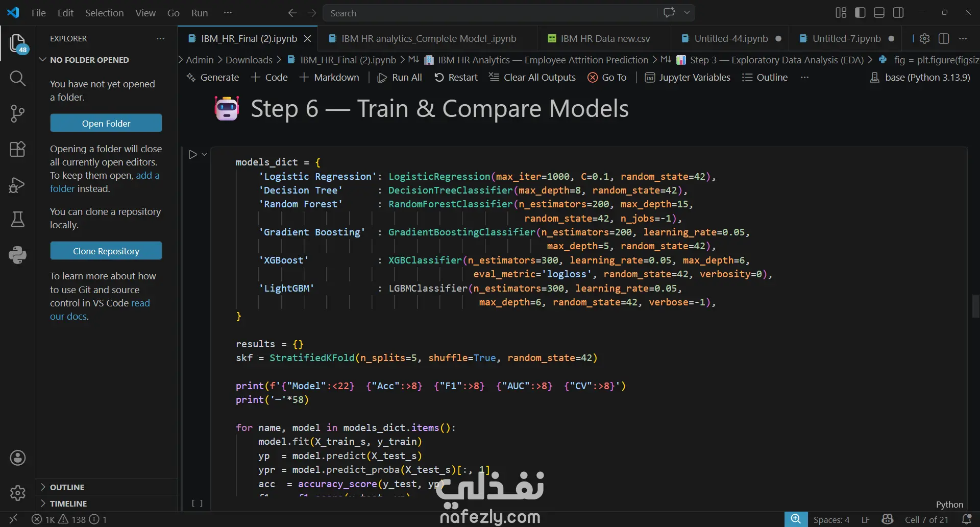The width and height of the screenshot is (980, 527).
Task: Click the vertical scrollbar thumb in the notebook
Action: coord(975,306)
